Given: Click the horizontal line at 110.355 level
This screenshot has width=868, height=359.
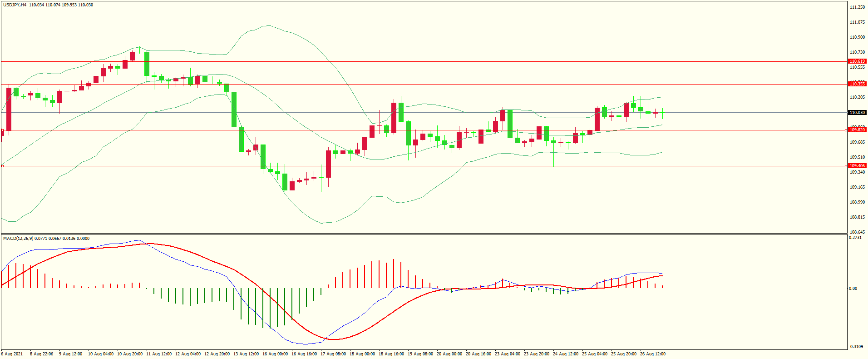Looking at the screenshot, I should point(424,84).
